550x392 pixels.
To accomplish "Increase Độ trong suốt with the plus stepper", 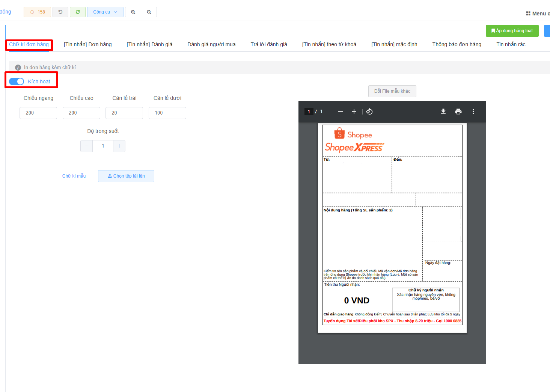I will (x=119, y=146).
